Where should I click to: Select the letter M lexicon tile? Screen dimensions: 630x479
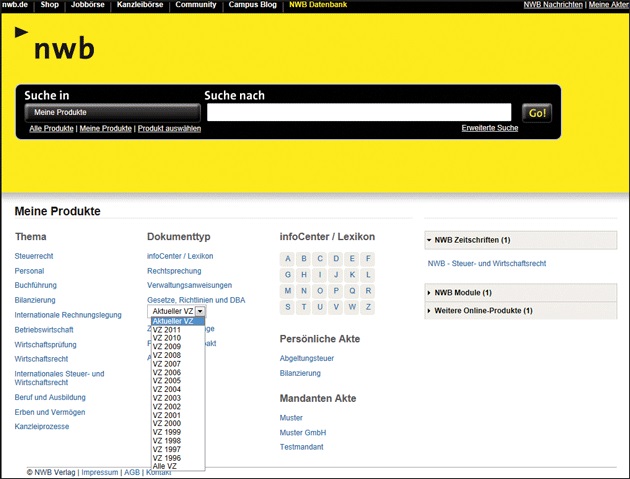[289, 291]
